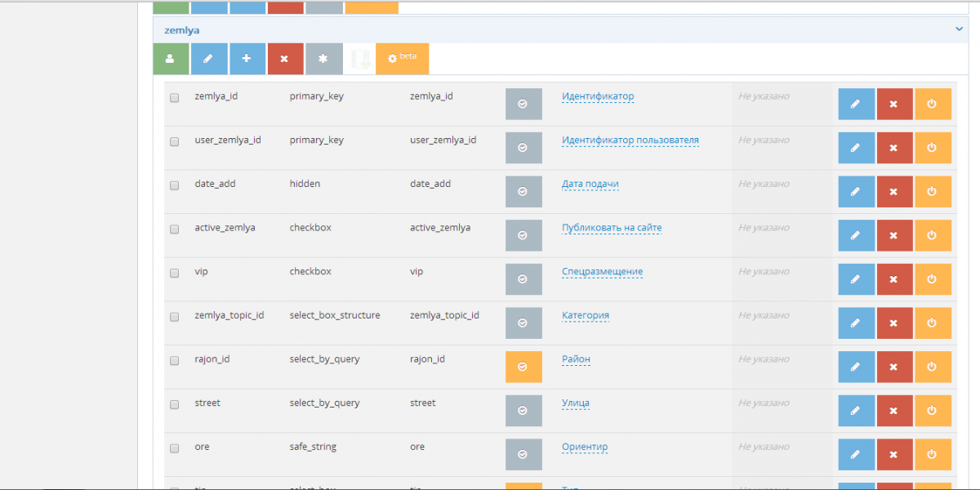Click the Публиковать на сайте link
980x490 pixels.
(611, 228)
